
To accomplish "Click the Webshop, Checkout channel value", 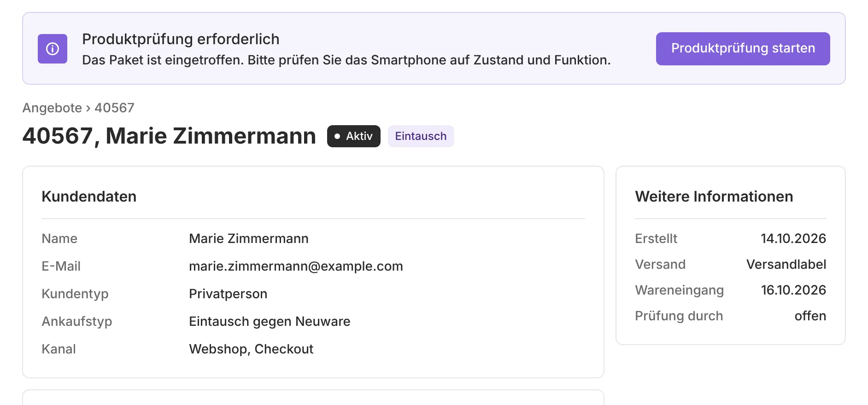I will click(251, 349).
